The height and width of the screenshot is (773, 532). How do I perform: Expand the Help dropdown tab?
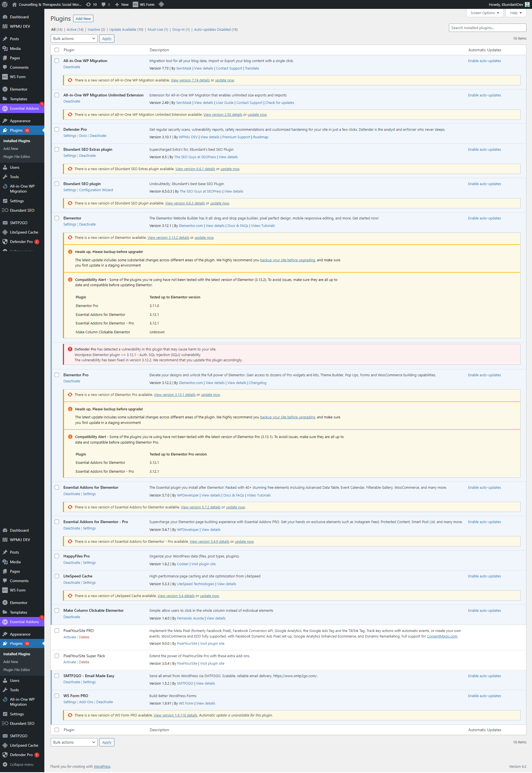click(x=515, y=13)
